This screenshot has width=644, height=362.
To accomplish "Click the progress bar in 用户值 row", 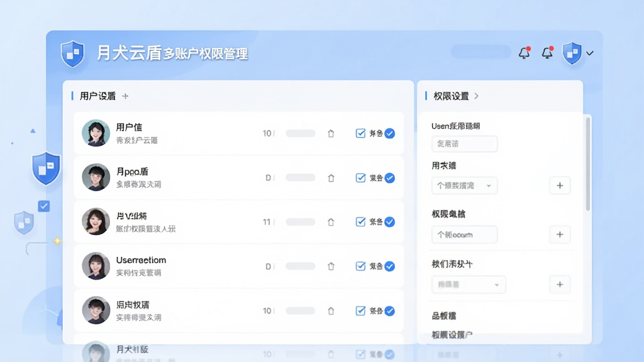I will (301, 133).
